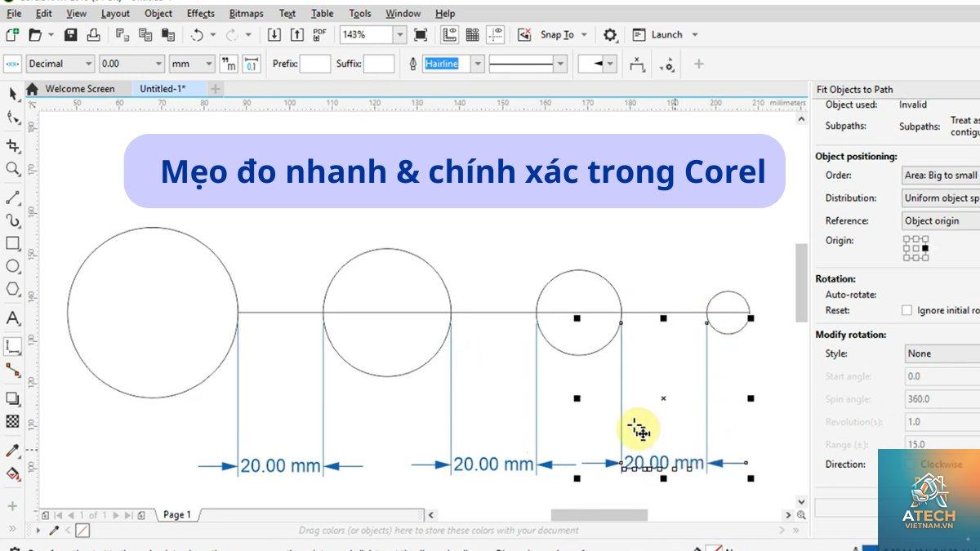Select the Pick tool

point(12,94)
